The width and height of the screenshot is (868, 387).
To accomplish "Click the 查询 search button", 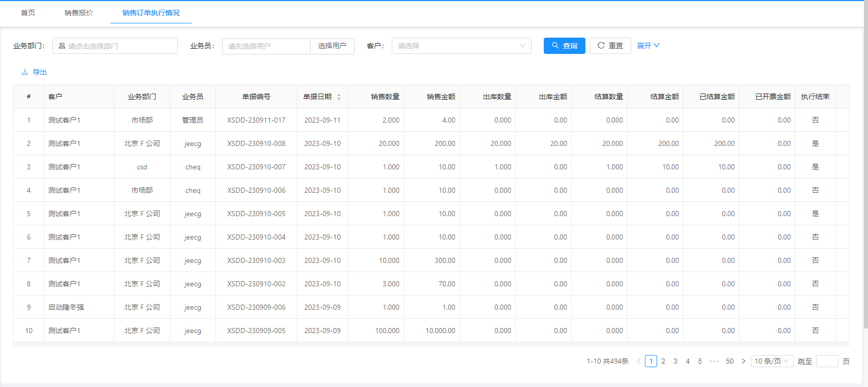I will (565, 46).
